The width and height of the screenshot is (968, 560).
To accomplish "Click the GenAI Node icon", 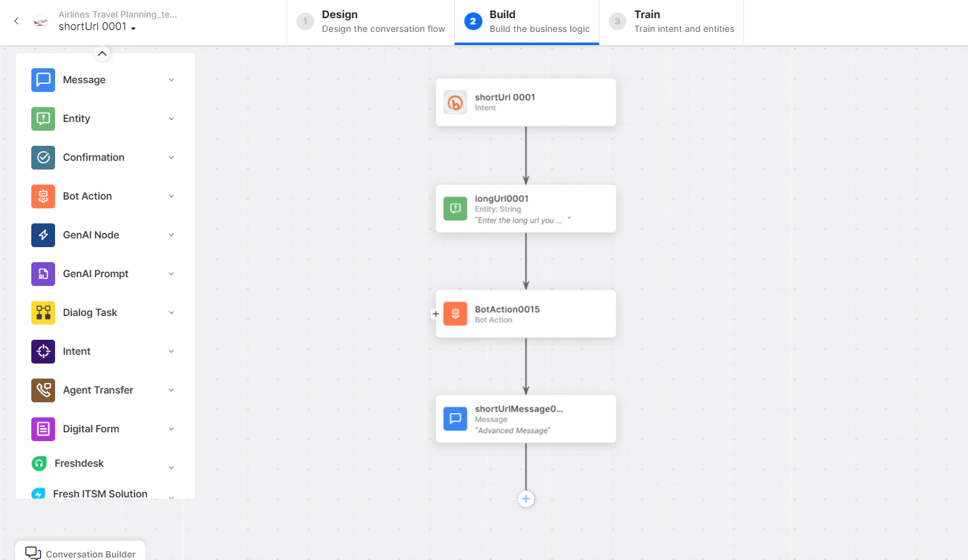I will (x=43, y=235).
